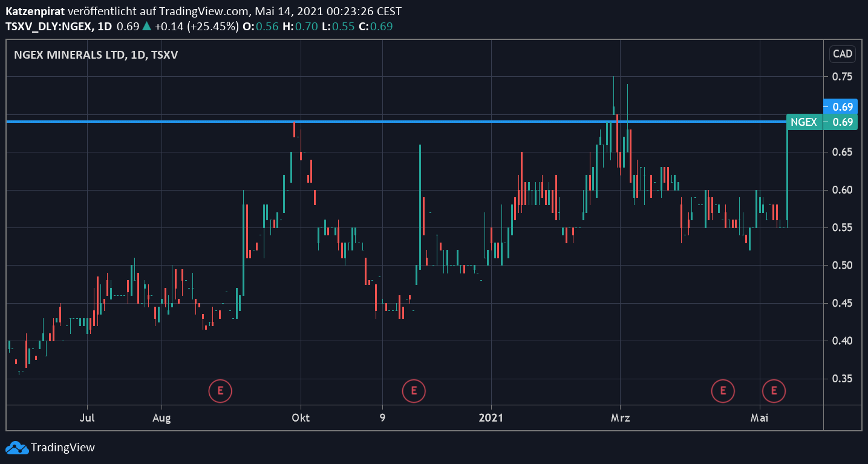The height and width of the screenshot is (464, 868).
Task: Click the date axis label 9
Action: click(x=382, y=417)
